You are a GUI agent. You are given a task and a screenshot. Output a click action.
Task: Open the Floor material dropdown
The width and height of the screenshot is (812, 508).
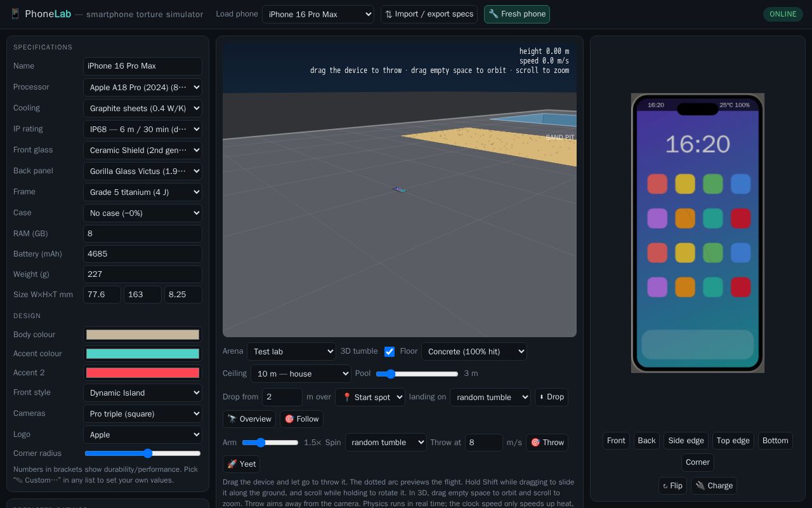pos(474,351)
